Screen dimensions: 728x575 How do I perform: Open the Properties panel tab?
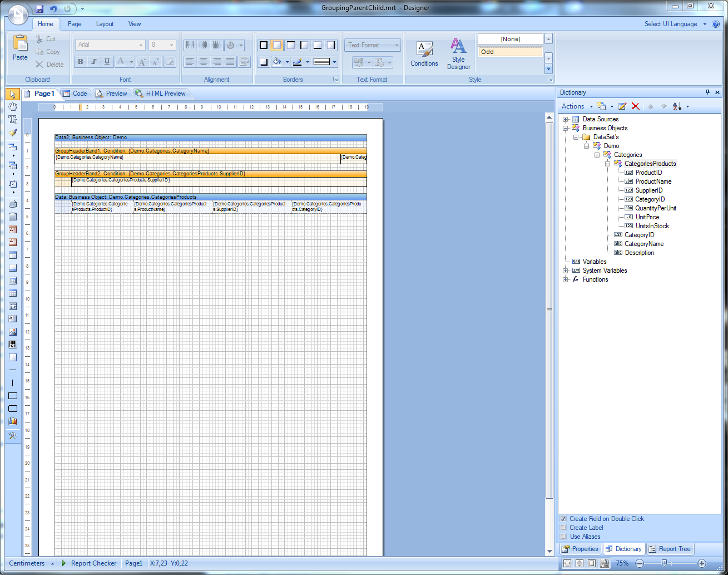[x=580, y=549]
